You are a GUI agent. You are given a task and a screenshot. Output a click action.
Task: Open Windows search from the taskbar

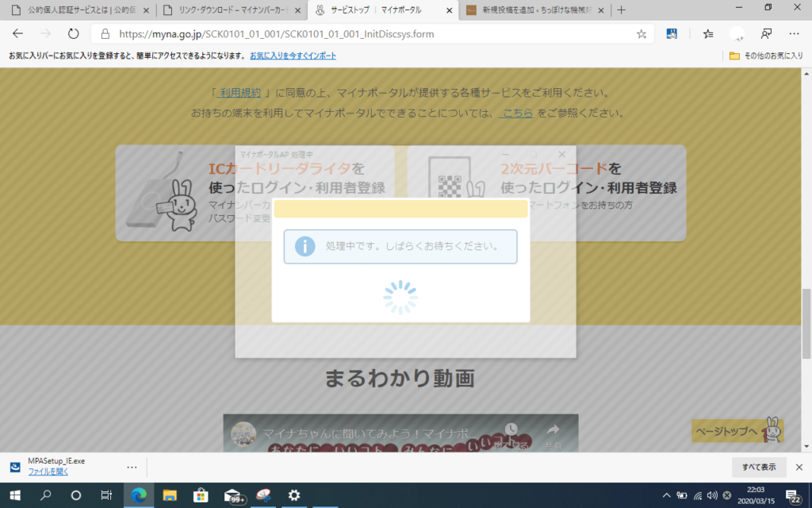click(x=45, y=495)
